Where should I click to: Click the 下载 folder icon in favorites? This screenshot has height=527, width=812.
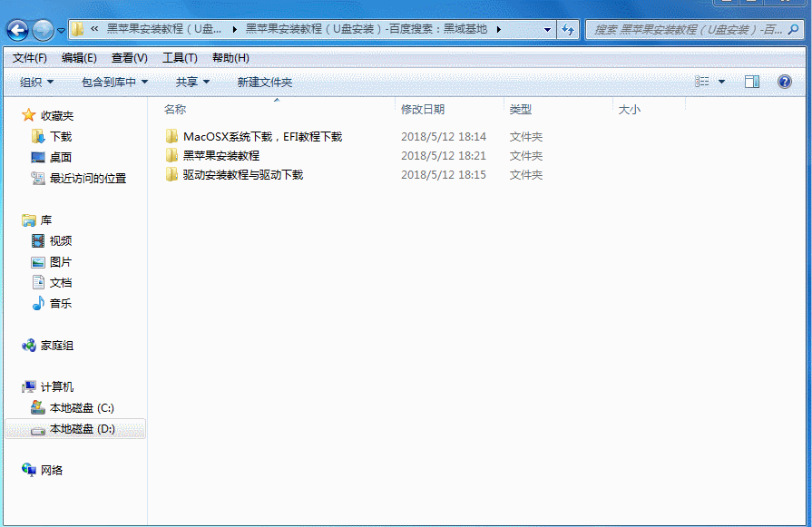[38, 136]
